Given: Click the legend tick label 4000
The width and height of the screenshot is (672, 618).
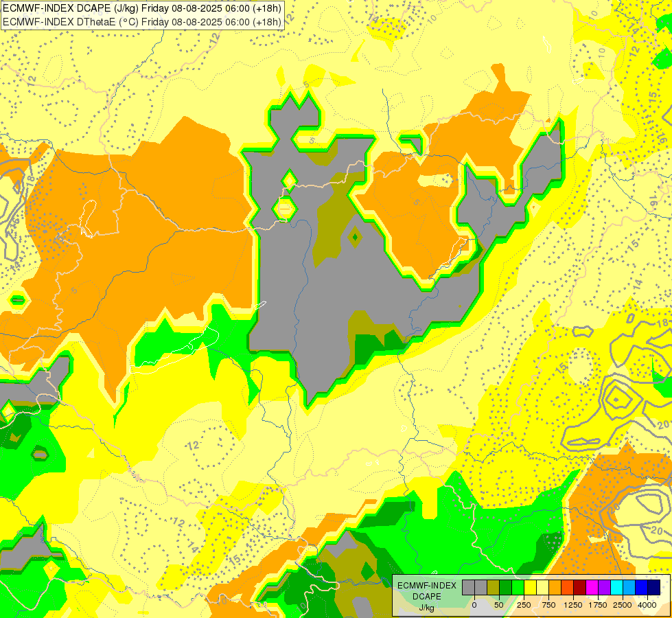Looking at the screenshot, I should tap(647, 605).
